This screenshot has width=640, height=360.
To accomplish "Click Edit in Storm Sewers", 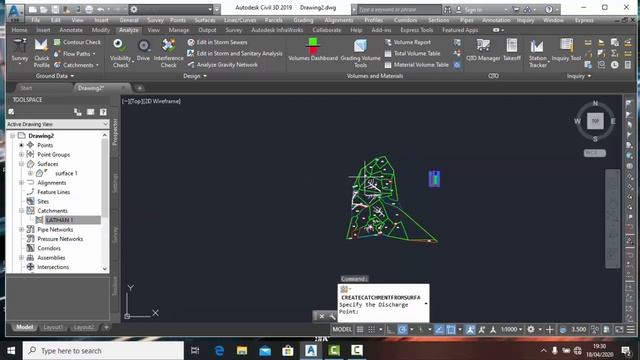I will point(218,42).
